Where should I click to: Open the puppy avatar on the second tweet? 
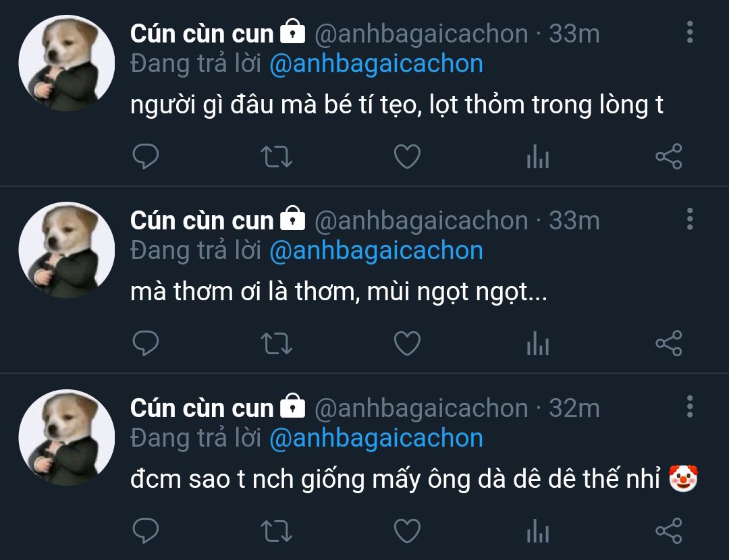[x=66, y=250]
